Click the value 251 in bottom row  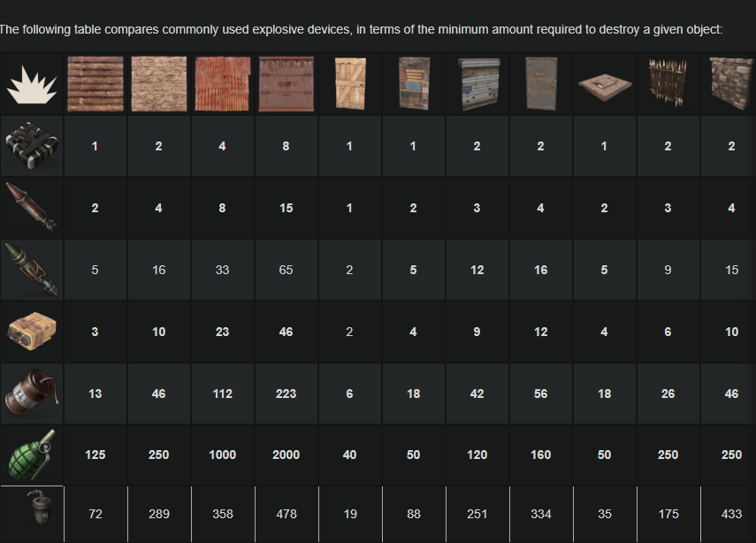click(x=477, y=514)
